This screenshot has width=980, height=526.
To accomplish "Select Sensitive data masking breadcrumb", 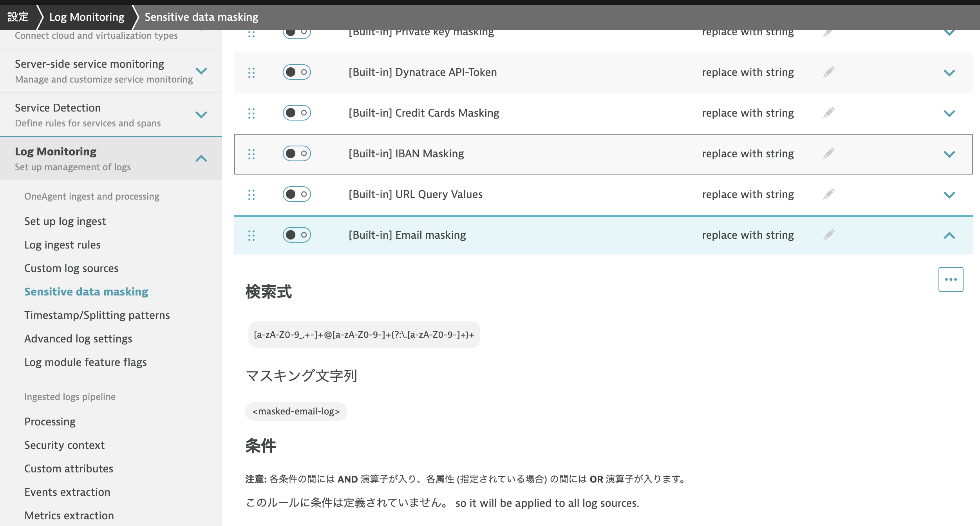I will (202, 17).
